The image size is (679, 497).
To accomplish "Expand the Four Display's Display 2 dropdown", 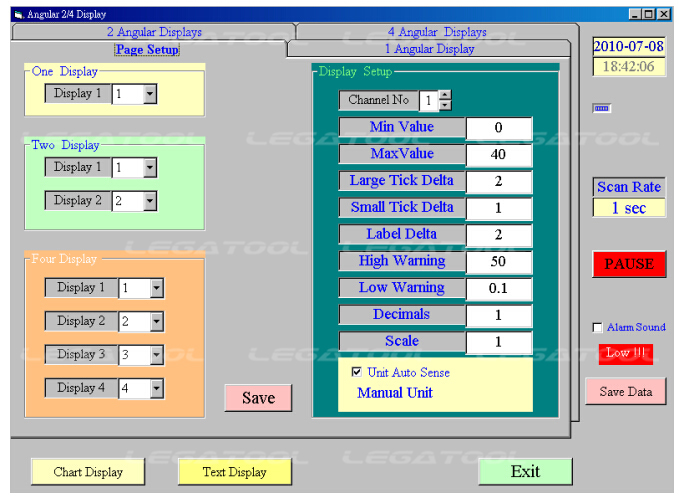I will click(157, 321).
